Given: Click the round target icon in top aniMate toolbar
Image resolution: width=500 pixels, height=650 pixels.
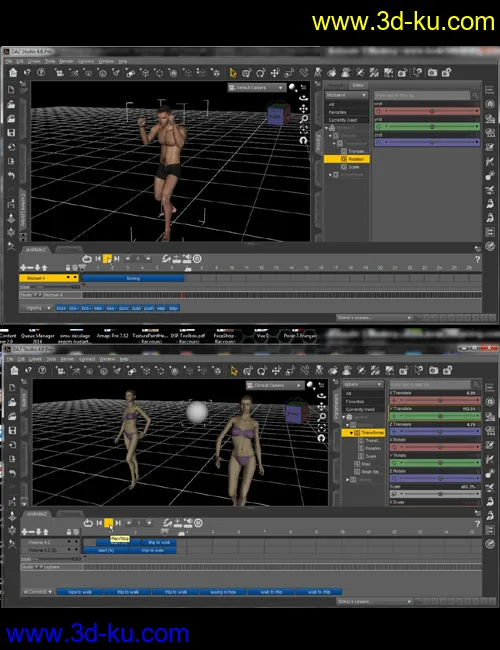Looking at the screenshot, I should [197, 259].
